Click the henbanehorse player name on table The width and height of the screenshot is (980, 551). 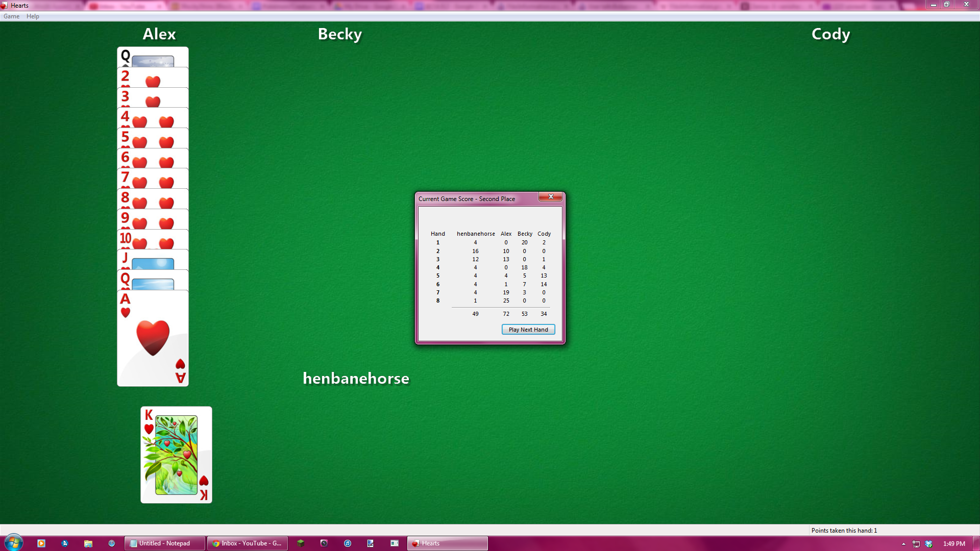tap(356, 379)
